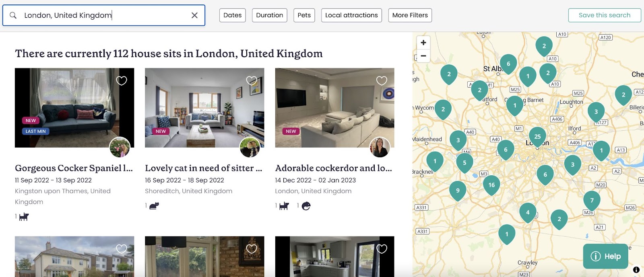Open the map attribution info icon
The height and width of the screenshot is (277, 644).
[636, 270]
